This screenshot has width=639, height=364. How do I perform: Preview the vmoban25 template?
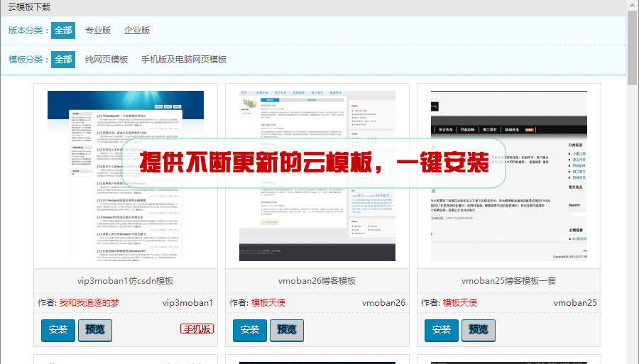pyautogui.click(x=479, y=330)
